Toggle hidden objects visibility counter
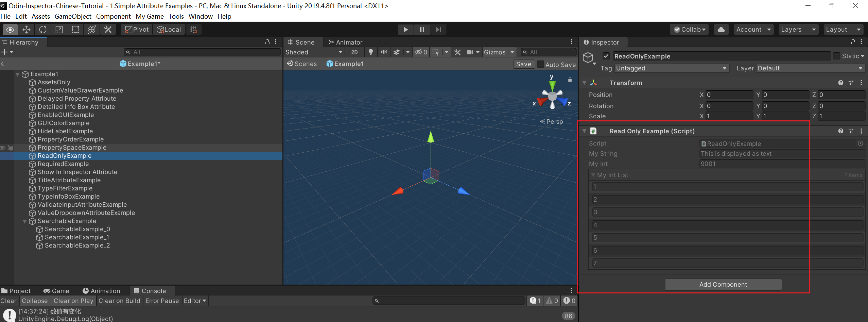 (x=421, y=52)
